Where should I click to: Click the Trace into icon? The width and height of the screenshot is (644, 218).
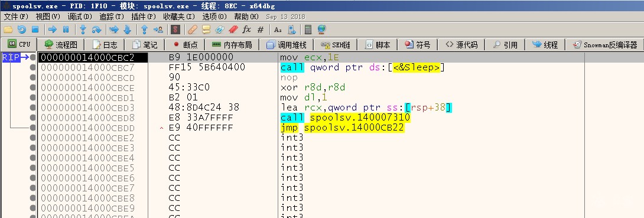click(114, 30)
